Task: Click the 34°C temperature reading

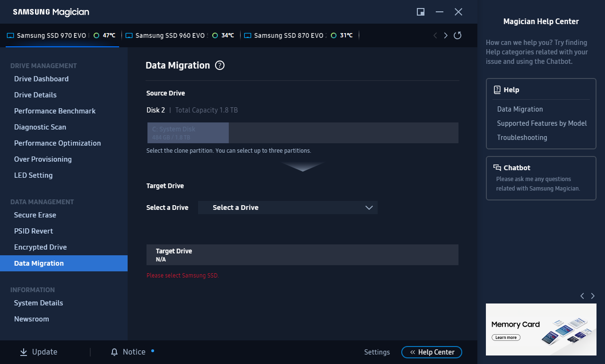Action: click(x=228, y=35)
